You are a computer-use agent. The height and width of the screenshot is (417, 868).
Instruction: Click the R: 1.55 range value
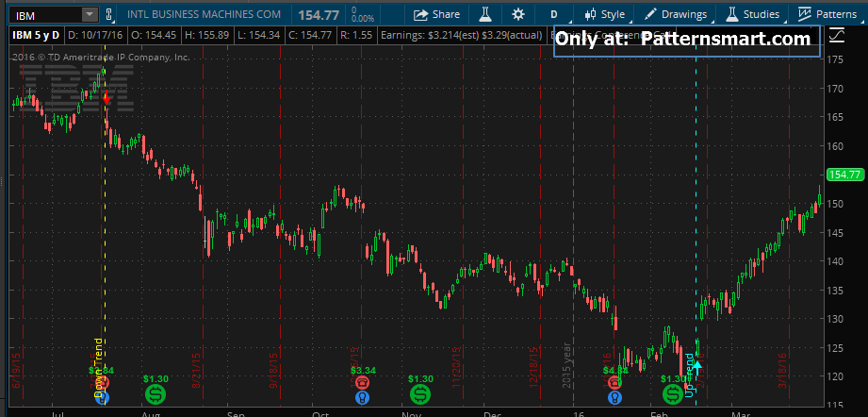tap(356, 35)
